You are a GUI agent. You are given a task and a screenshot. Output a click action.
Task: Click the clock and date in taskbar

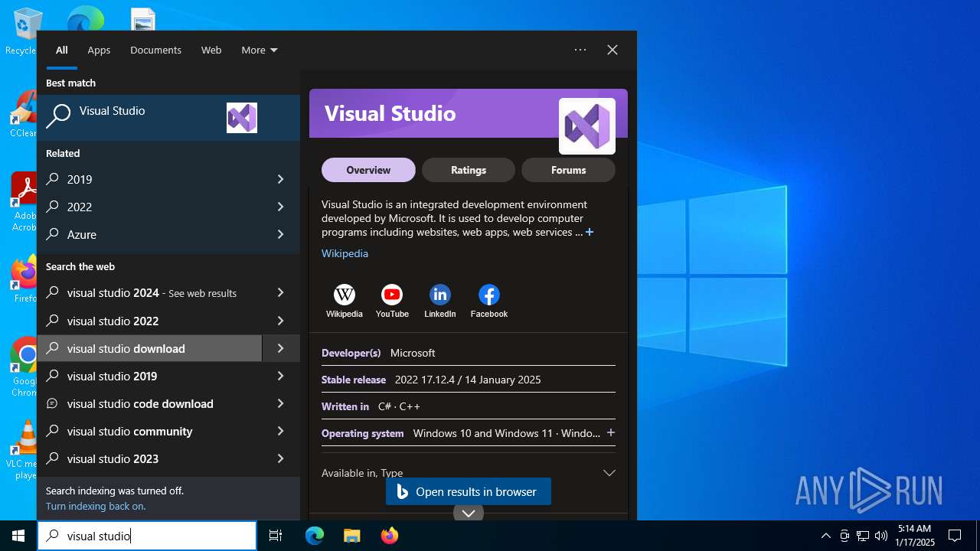coord(916,536)
